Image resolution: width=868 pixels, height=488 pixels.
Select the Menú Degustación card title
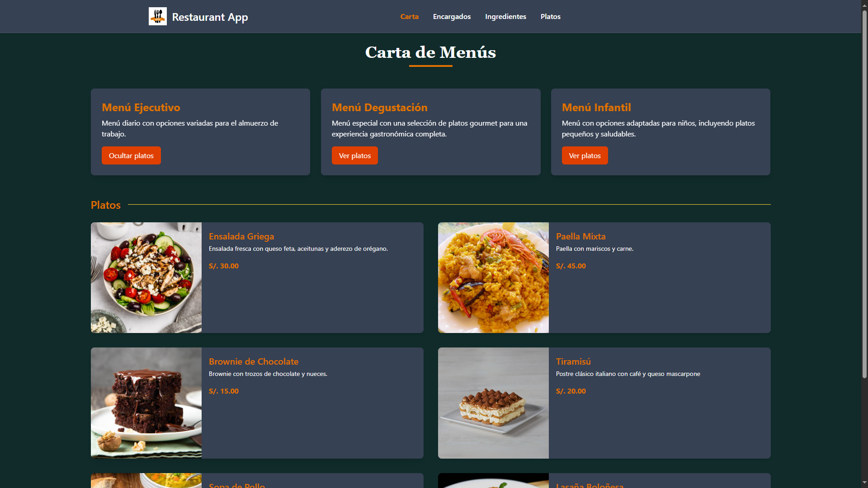click(x=379, y=108)
